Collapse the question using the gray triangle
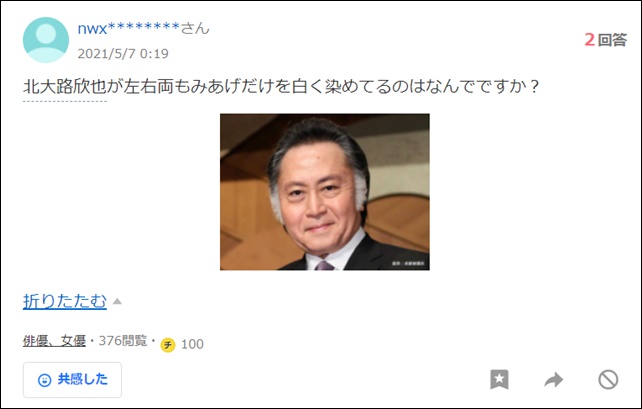The width and height of the screenshot is (642, 409). (x=117, y=301)
